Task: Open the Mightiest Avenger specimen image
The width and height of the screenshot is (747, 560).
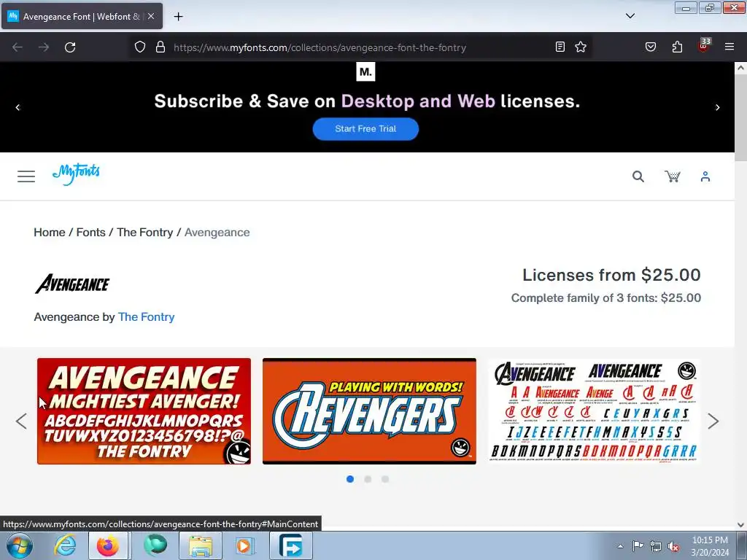Action: (144, 411)
